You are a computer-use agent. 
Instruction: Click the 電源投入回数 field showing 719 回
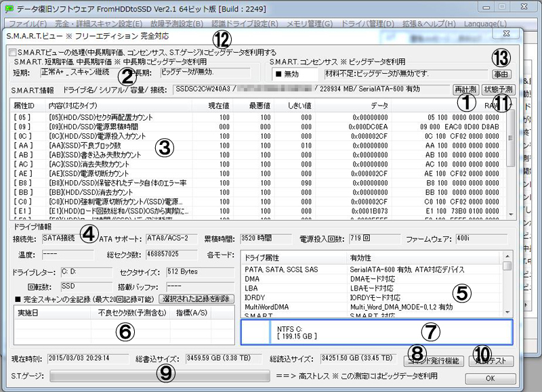click(x=375, y=238)
